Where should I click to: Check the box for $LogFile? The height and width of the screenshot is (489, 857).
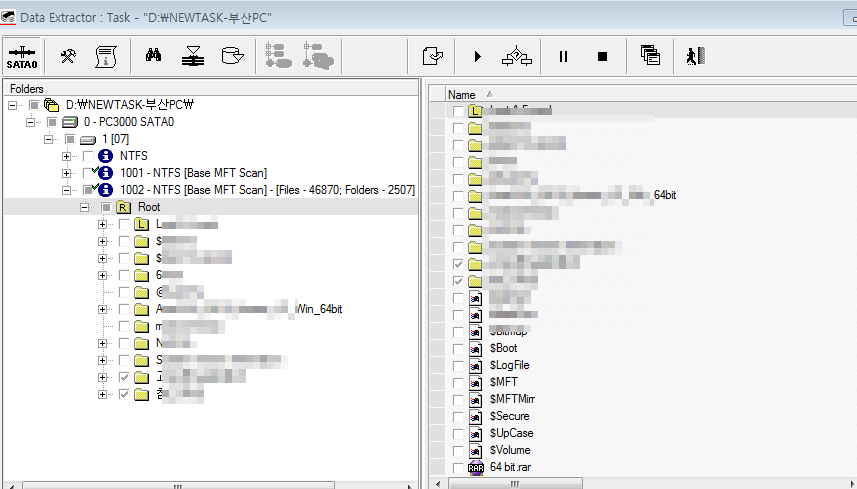(458, 366)
